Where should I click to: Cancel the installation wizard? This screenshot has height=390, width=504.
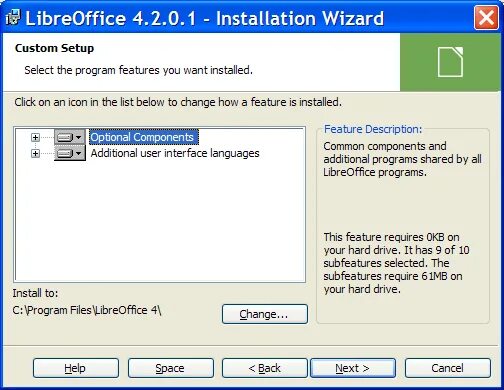click(448, 368)
